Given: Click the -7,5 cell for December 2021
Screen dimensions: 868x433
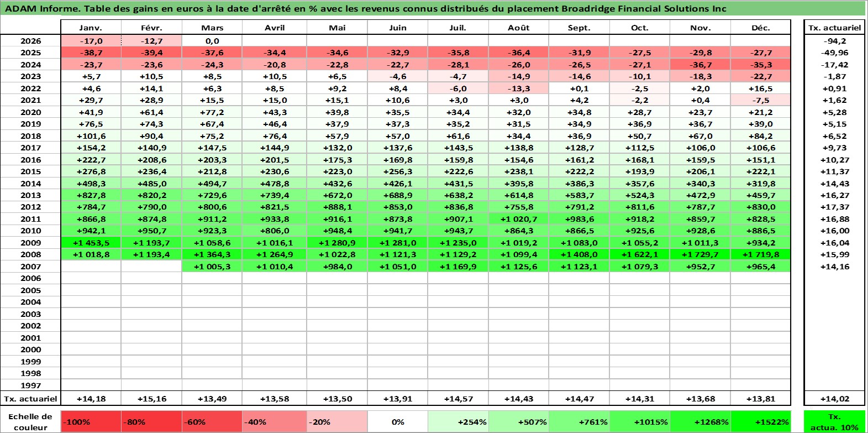Looking at the screenshot, I should point(760,100).
